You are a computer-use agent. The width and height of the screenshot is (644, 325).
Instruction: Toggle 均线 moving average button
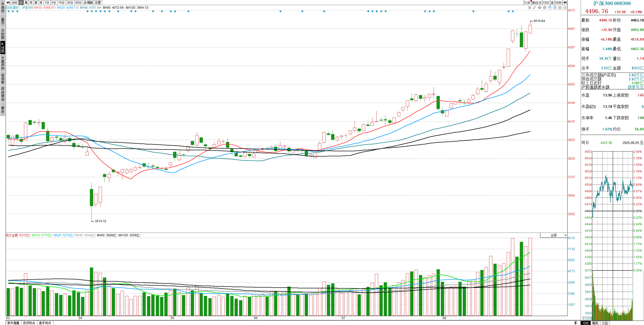[546, 3]
